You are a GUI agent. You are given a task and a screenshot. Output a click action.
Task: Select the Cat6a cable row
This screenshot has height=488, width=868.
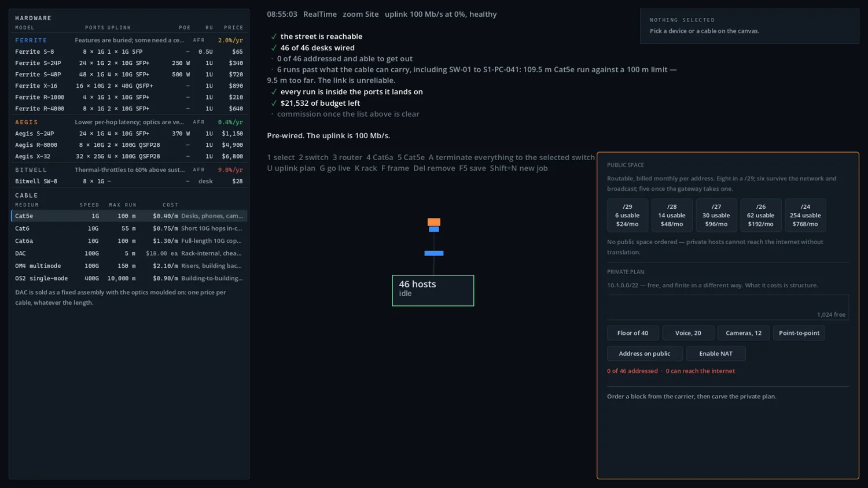pyautogui.click(x=129, y=241)
